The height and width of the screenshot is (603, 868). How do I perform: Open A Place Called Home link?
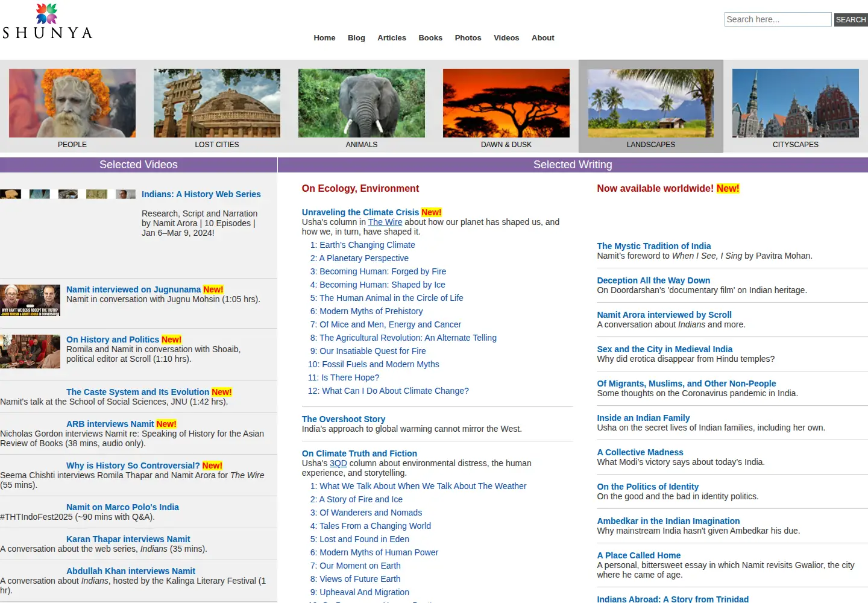click(639, 555)
